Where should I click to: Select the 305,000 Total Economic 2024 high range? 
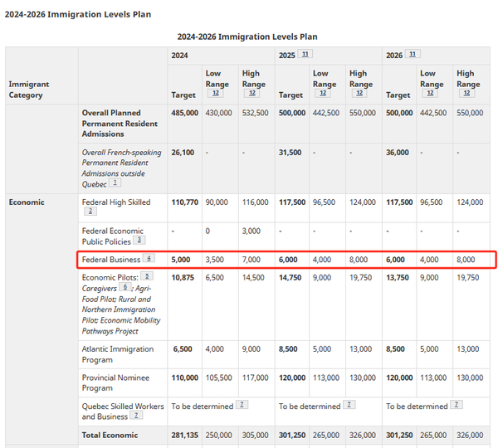point(256,435)
